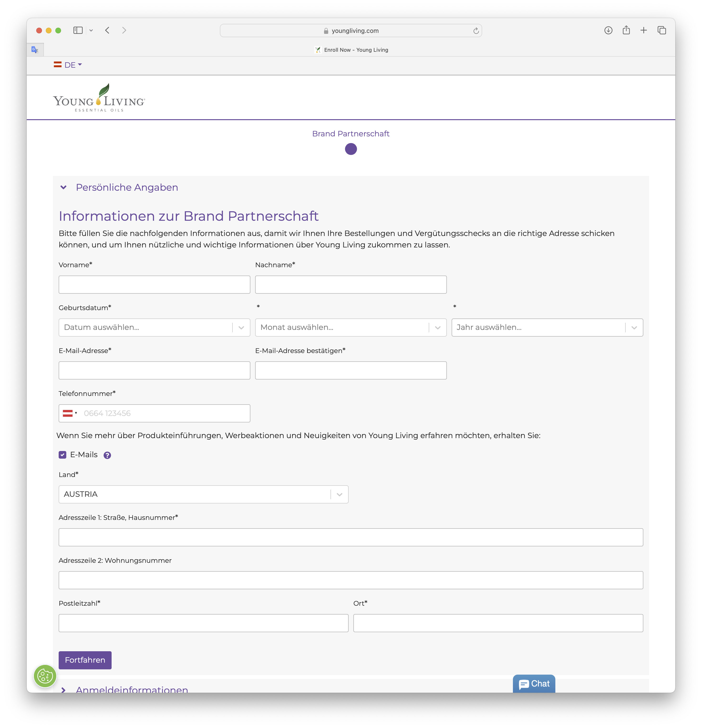Open a new tab with the plus icon
702x728 pixels.
644,31
